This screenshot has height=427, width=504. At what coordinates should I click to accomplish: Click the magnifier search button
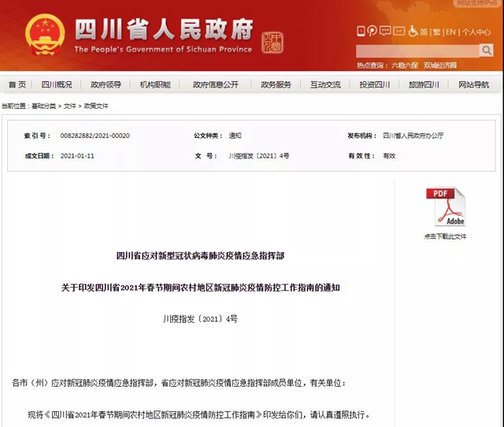pos(487,50)
